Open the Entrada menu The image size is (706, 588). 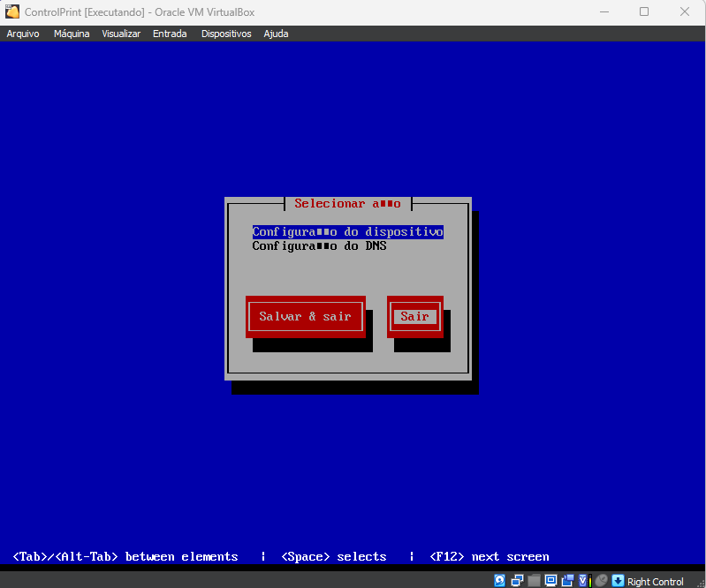[x=170, y=34]
